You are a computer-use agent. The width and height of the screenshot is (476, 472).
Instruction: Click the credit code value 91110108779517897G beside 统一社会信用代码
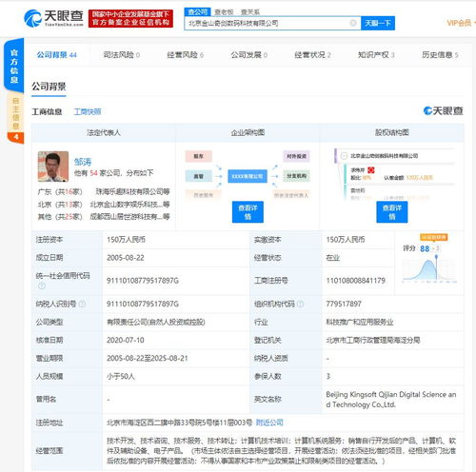pyautogui.click(x=143, y=281)
